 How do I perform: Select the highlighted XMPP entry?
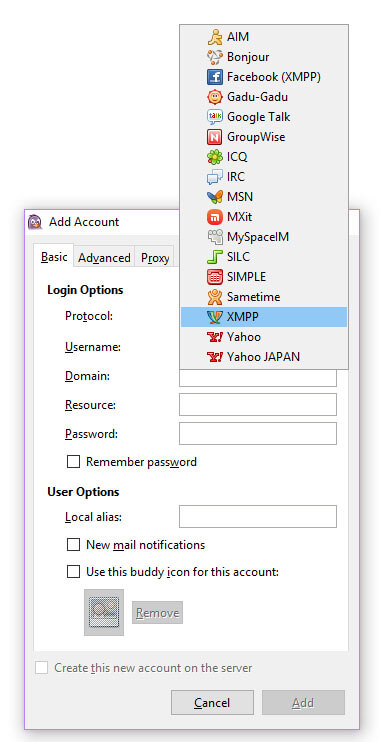[264, 317]
